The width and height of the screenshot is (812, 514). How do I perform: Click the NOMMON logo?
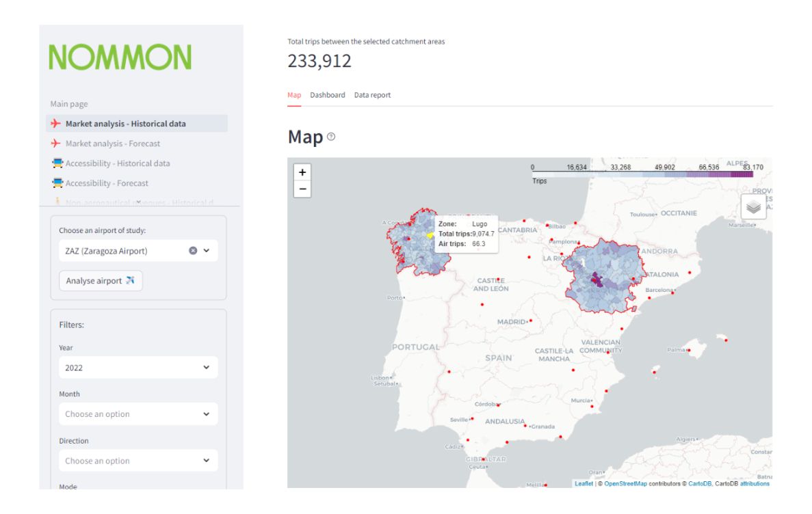(120, 57)
